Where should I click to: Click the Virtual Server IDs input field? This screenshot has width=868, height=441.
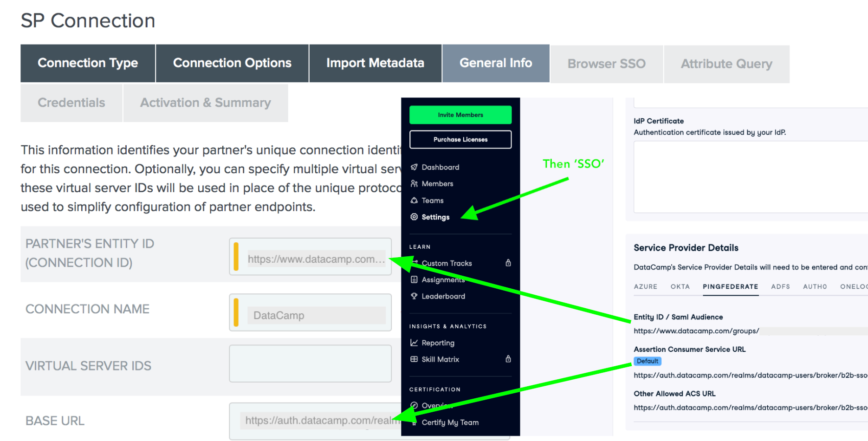point(310,363)
